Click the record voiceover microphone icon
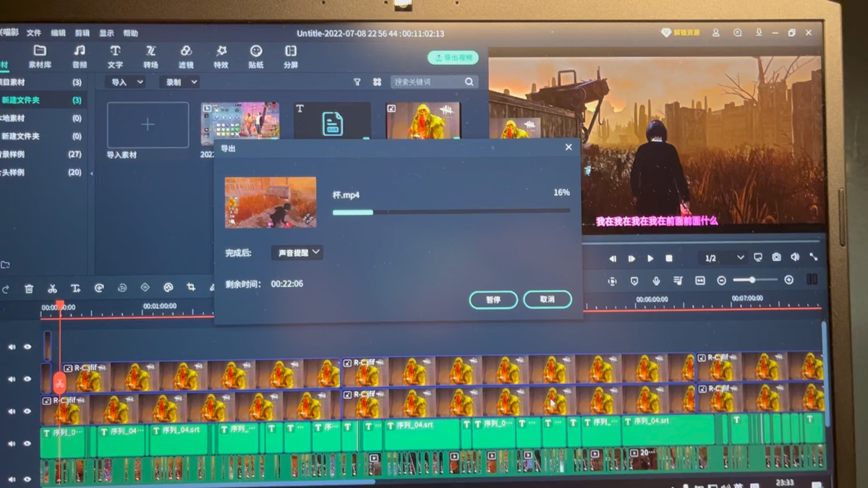The image size is (868, 488). (x=656, y=281)
